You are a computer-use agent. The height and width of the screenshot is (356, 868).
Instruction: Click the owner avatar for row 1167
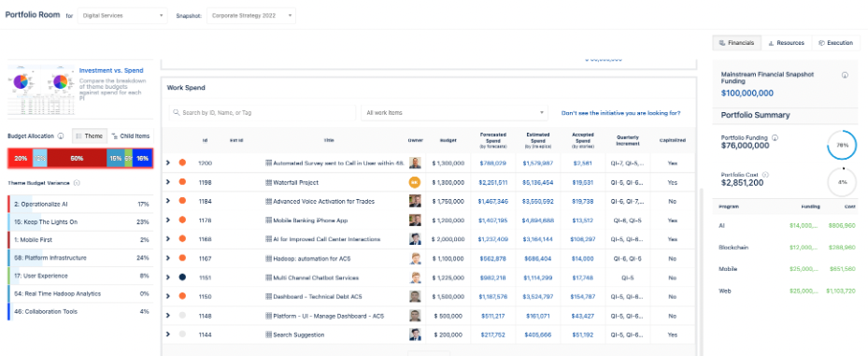point(415,259)
